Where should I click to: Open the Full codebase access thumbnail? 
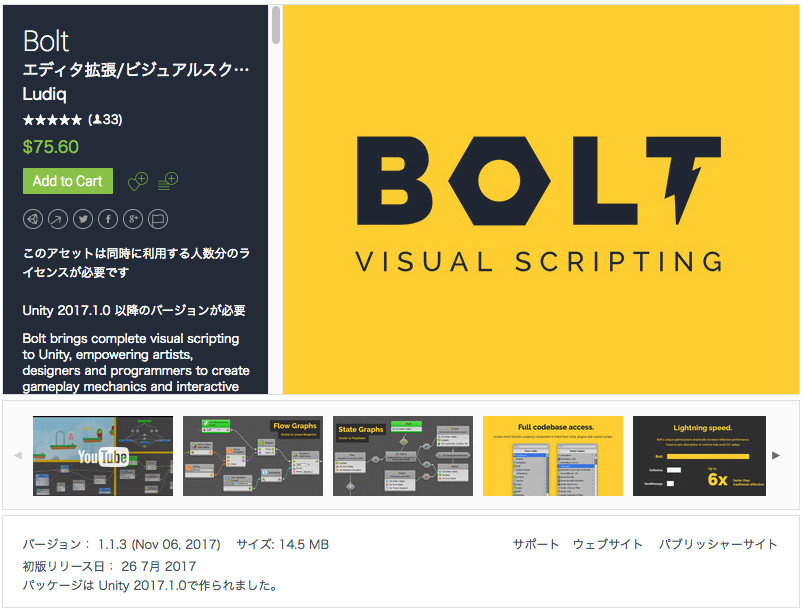tap(553, 456)
